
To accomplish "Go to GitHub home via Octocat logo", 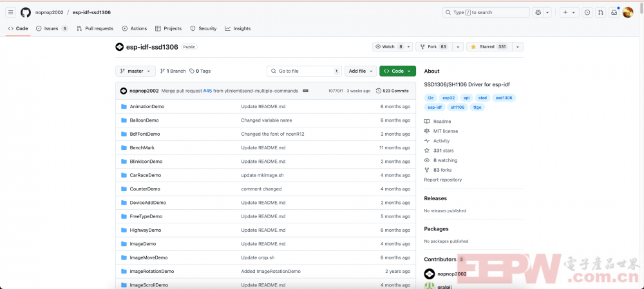I will (26, 12).
